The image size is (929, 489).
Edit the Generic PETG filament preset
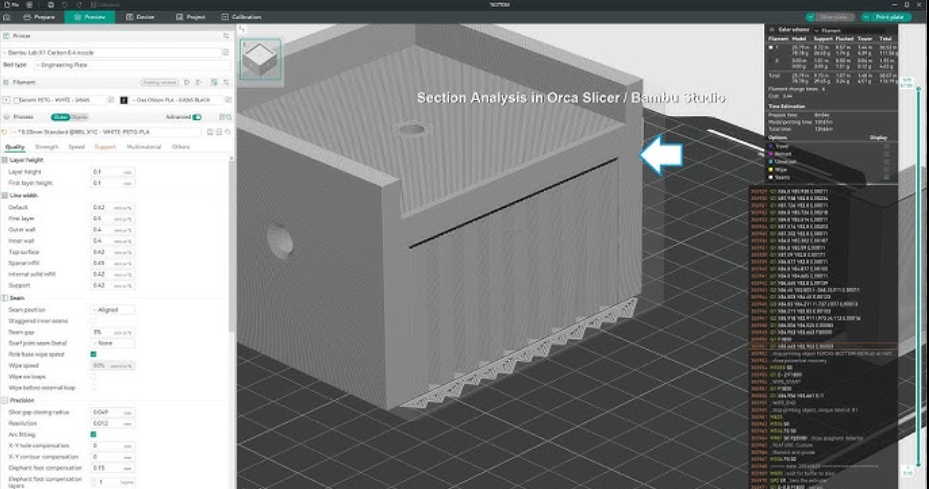point(111,100)
